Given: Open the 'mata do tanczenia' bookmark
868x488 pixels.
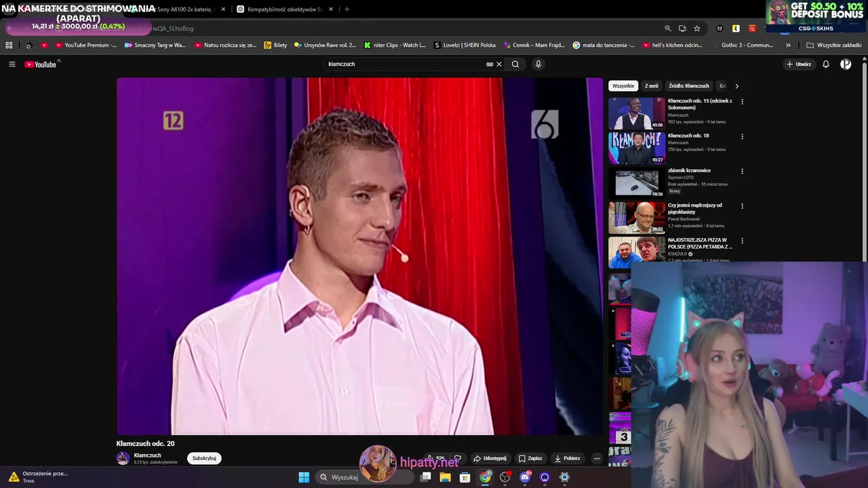Looking at the screenshot, I should click(x=604, y=45).
